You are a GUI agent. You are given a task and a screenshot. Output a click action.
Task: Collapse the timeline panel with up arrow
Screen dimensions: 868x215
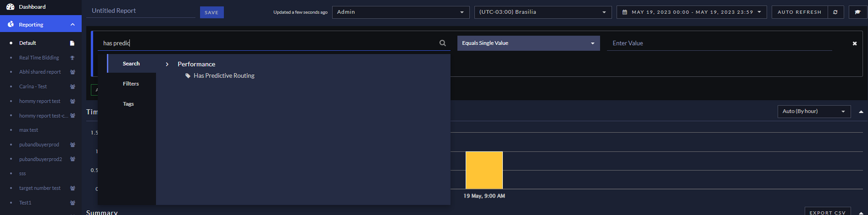[x=861, y=112]
